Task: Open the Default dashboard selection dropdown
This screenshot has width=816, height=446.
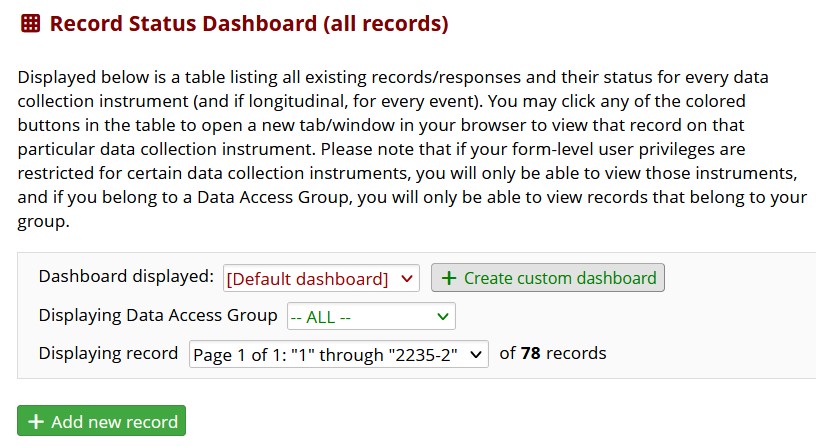Action: coord(321,278)
